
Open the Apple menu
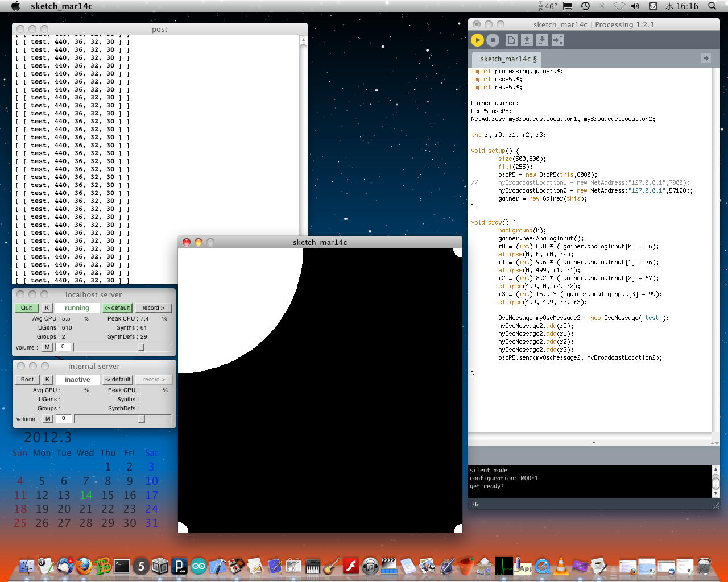coord(15,6)
